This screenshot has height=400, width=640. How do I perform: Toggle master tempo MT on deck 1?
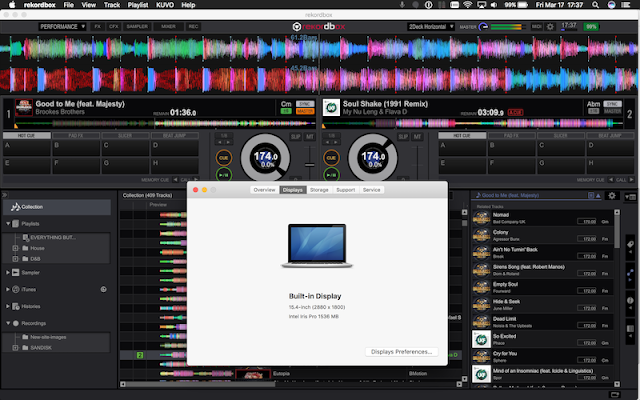tap(309, 137)
